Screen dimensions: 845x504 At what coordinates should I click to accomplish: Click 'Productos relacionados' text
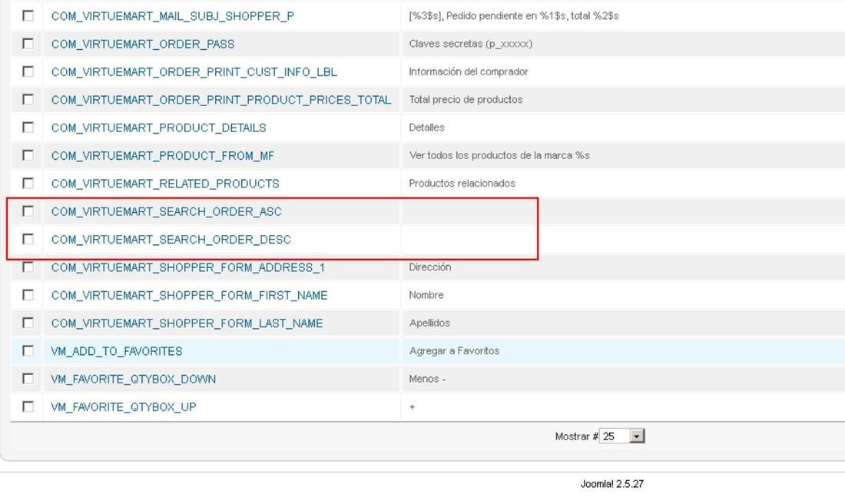462,184
